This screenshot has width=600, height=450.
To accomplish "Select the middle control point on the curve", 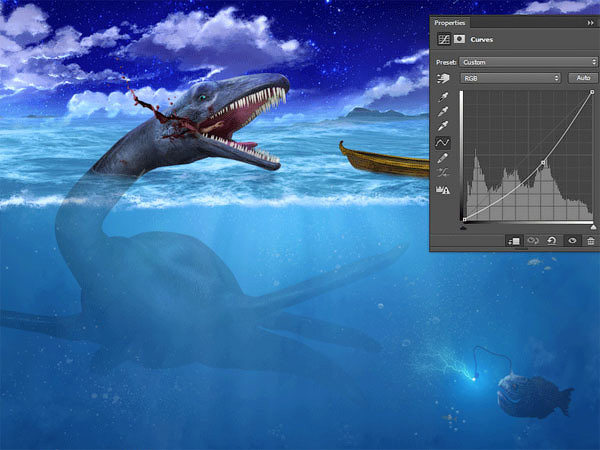I will tap(543, 163).
